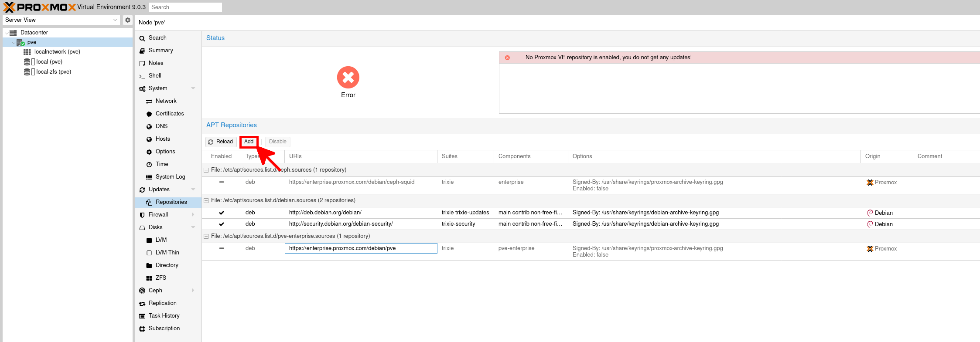Collapse the Updates submenu arrow

pyautogui.click(x=193, y=190)
